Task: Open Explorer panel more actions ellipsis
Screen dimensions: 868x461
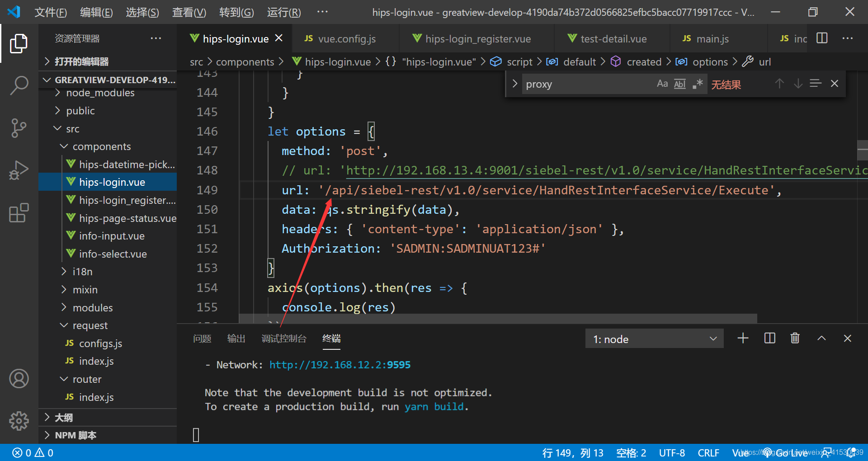Action: click(x=156, y=38)
